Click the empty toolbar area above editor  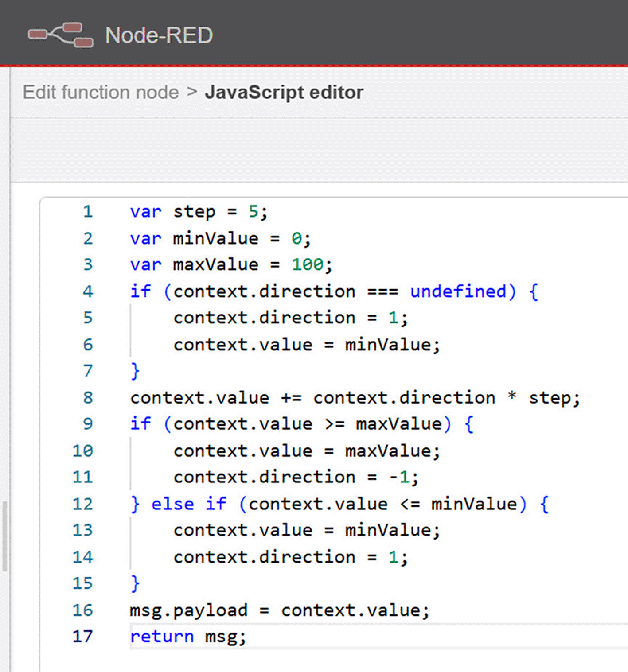(x=319, y=150)
